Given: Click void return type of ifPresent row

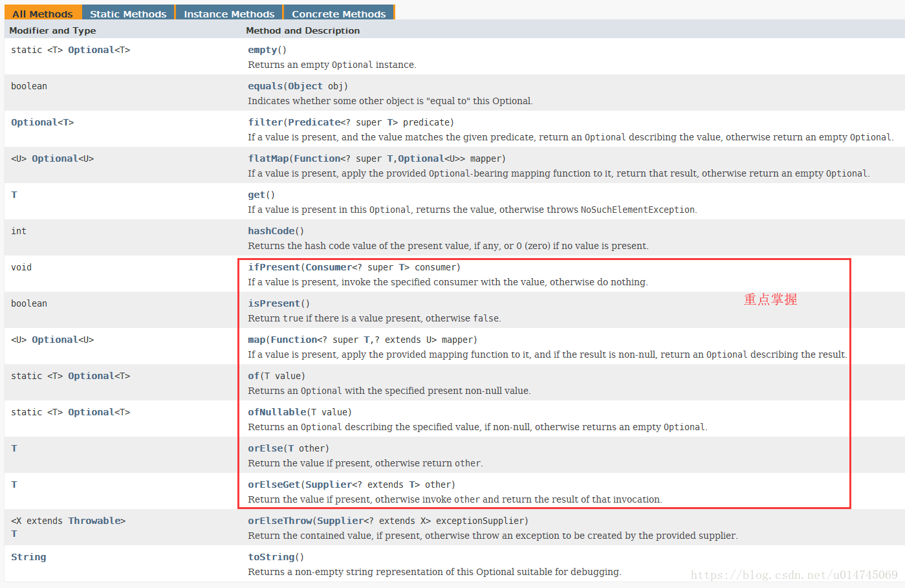Looking at the screenshot, I should 21,267.
